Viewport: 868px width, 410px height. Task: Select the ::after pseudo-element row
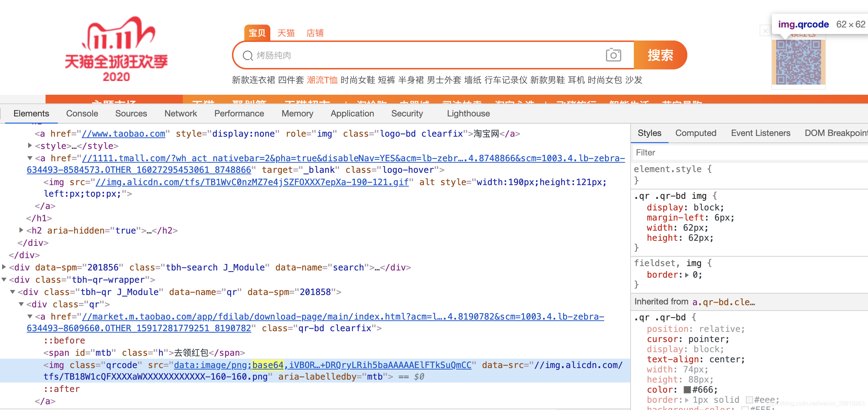tap(62, 389)
